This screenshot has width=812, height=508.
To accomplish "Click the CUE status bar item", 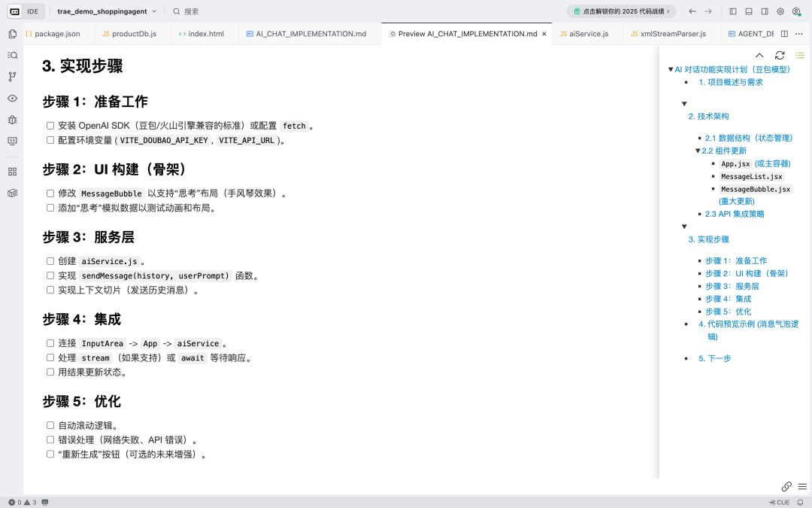I will click(780, 502).
